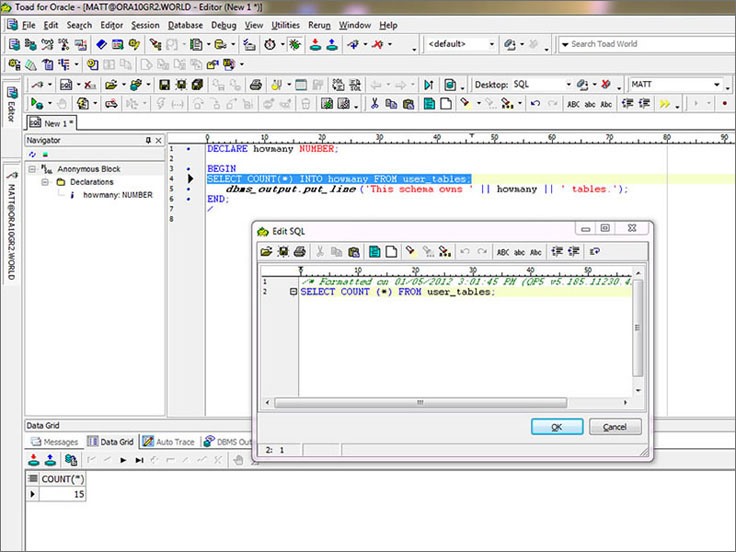Open the Desktop SQL dropdown

click(568, 85)
